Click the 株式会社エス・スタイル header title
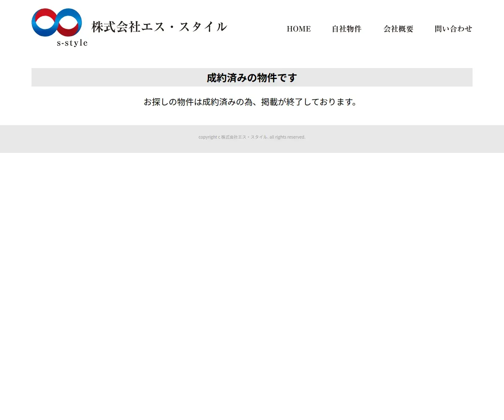 (x=160, y=27)
